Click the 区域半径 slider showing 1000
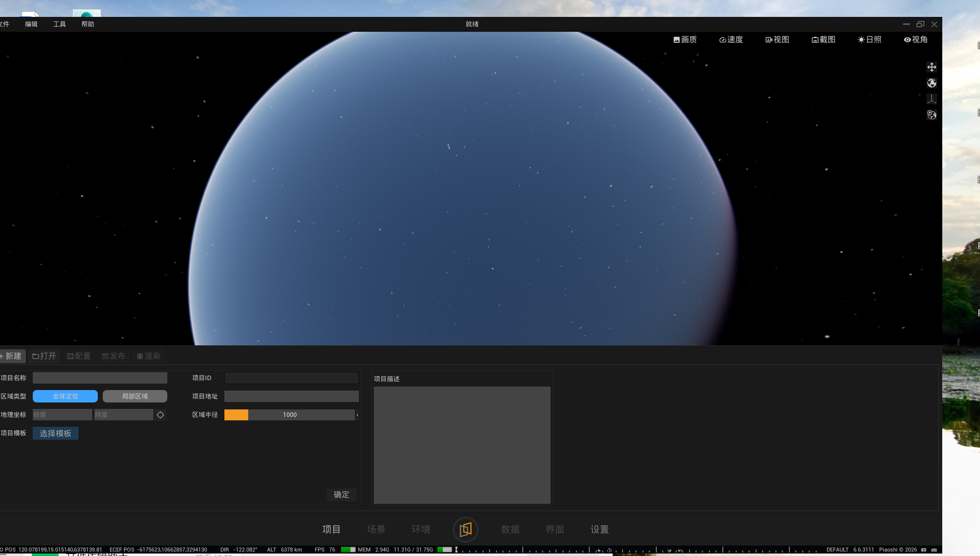This screenshot has height=556, width=980. coord(290,415)
